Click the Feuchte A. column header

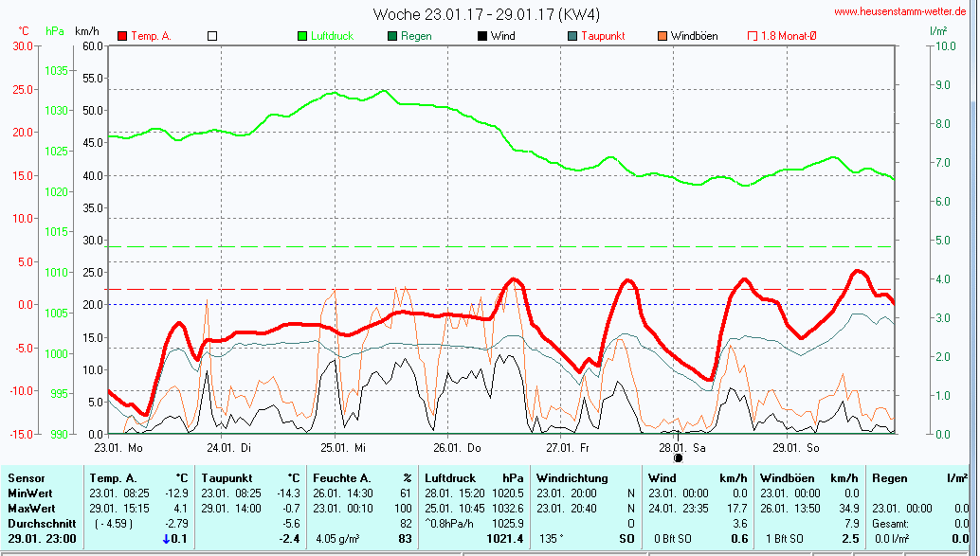click(362, 478)
